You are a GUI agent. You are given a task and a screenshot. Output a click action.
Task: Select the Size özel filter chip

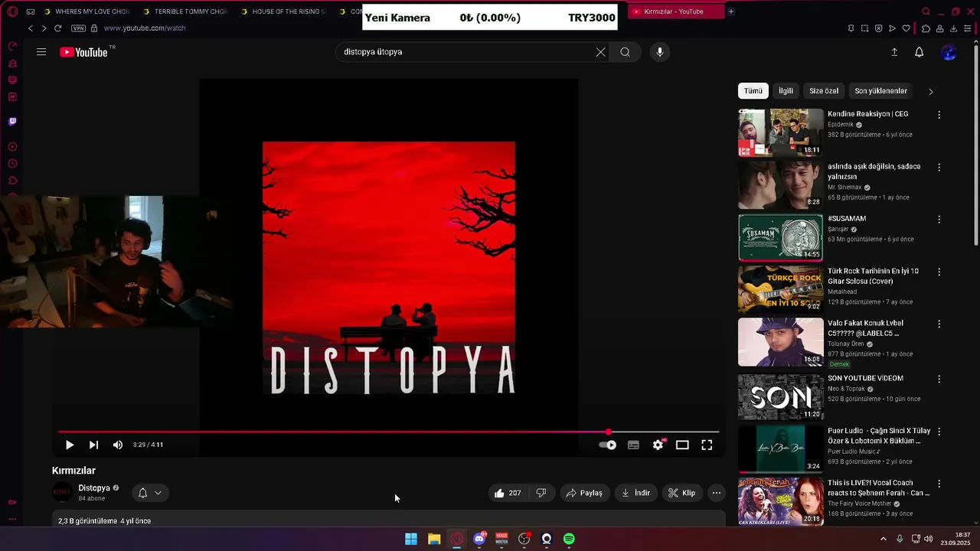click(x=824, y=91)
